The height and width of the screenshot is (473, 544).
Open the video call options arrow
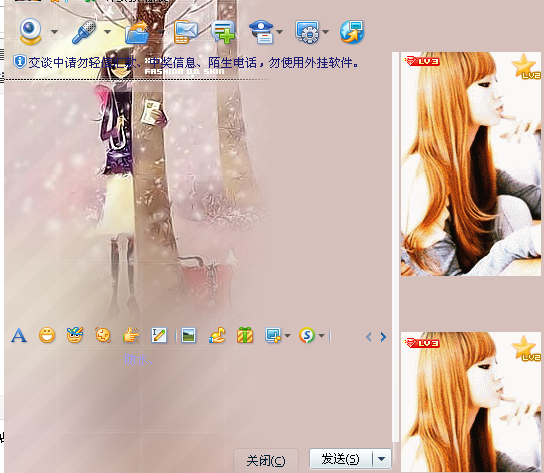[x=54, y=32]
